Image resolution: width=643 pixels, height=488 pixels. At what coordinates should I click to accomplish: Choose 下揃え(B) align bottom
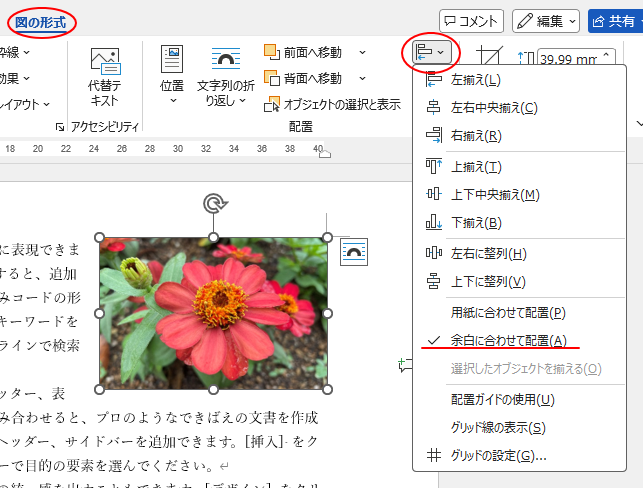pyautogui.click(x=519, y=223)
